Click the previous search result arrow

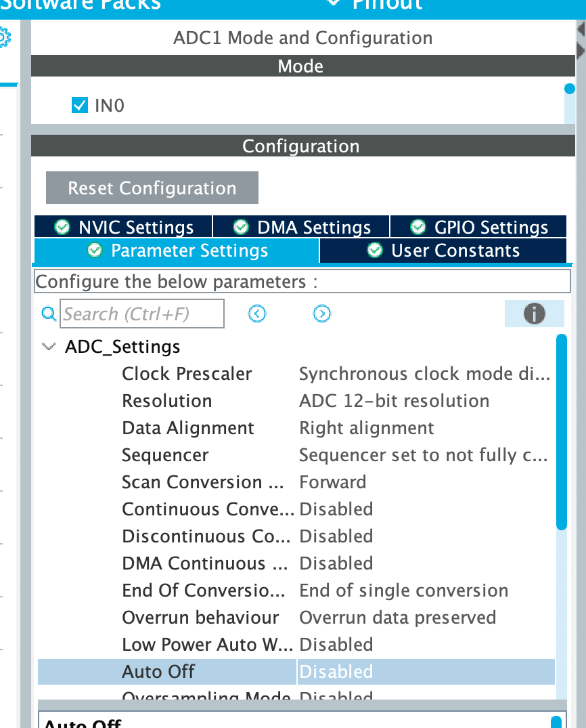257,314
